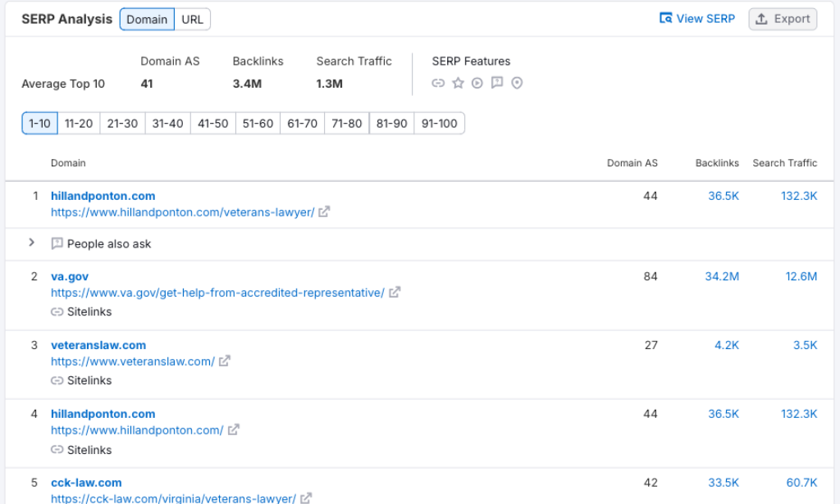
Task: Click the View SERP magnifier icon
Action: coord(665,18)
